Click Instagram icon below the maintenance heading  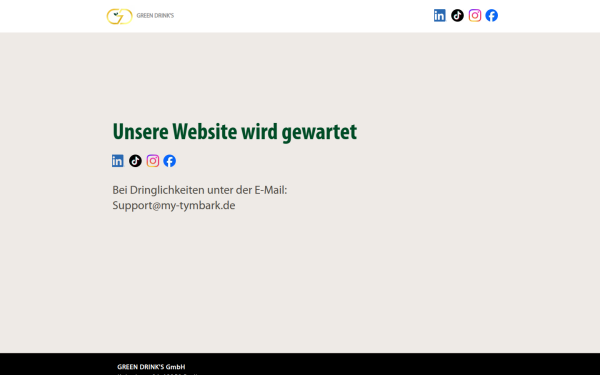[153, 161]
